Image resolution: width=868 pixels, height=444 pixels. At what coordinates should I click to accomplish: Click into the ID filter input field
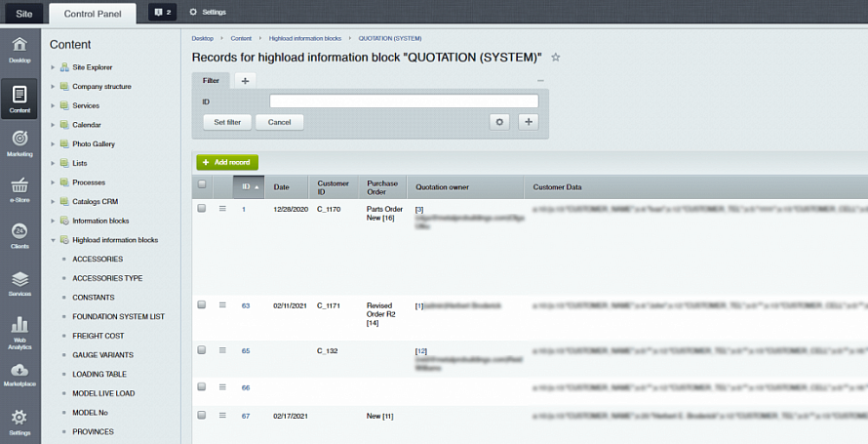tap(404, 101)
